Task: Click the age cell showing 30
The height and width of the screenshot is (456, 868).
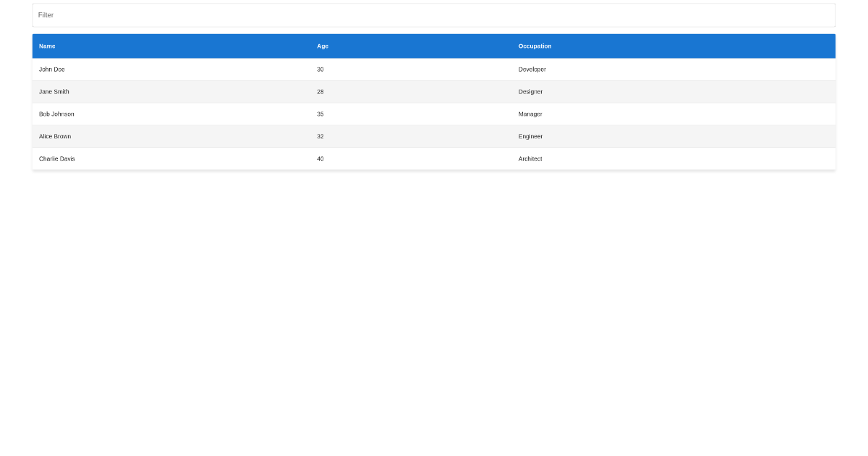Action: pos(319,69)
